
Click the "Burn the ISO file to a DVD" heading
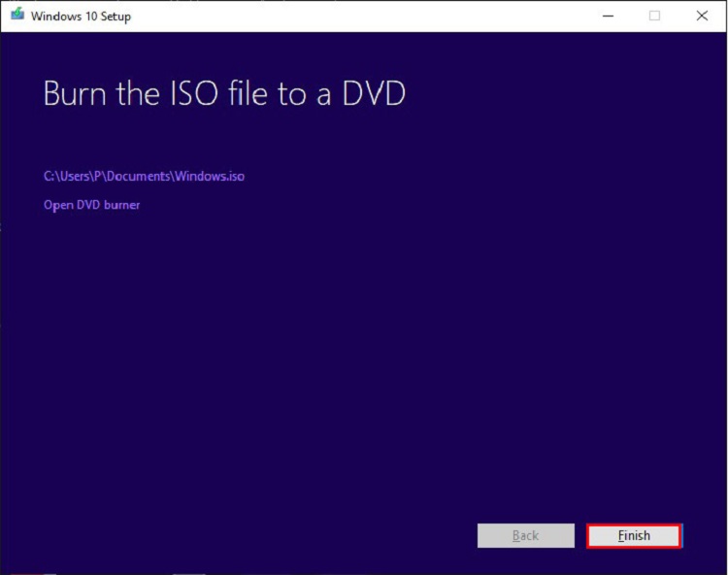224,94
